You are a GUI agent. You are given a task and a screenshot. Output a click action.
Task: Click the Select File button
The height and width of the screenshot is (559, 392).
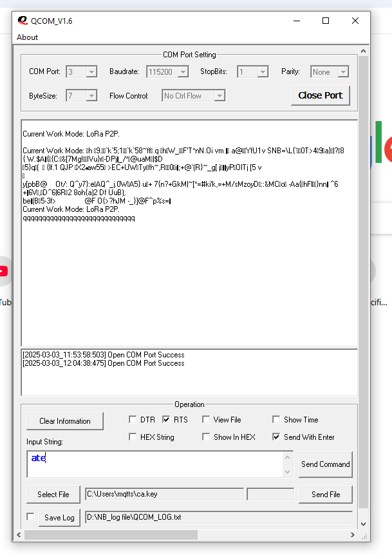click(x=53, y=495)
